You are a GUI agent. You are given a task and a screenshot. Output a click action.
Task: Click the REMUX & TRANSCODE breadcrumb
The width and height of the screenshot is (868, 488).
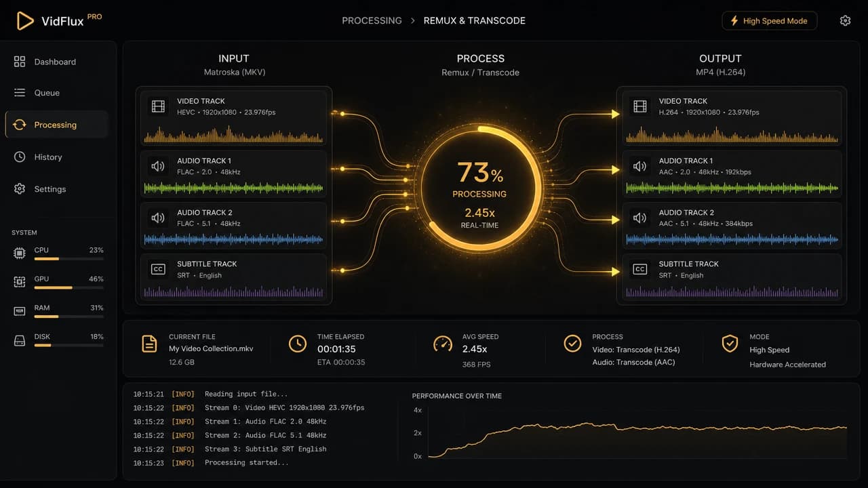click(475, 20)
